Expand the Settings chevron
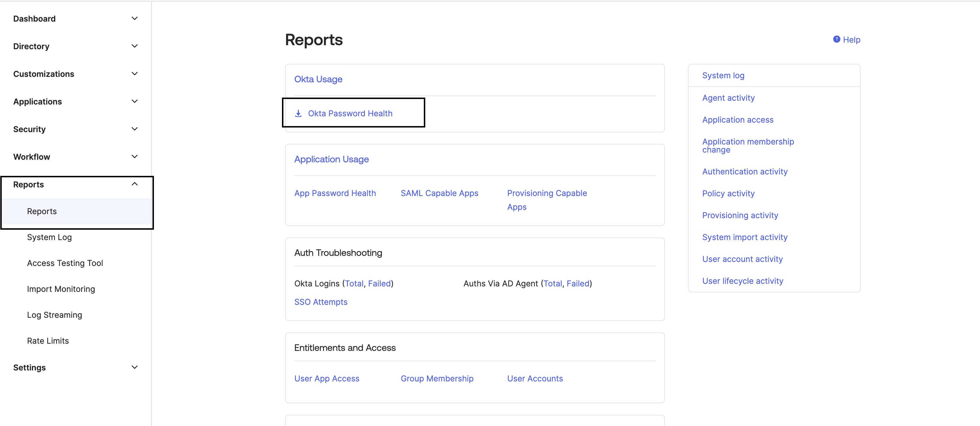 click(x=134, y=367)
